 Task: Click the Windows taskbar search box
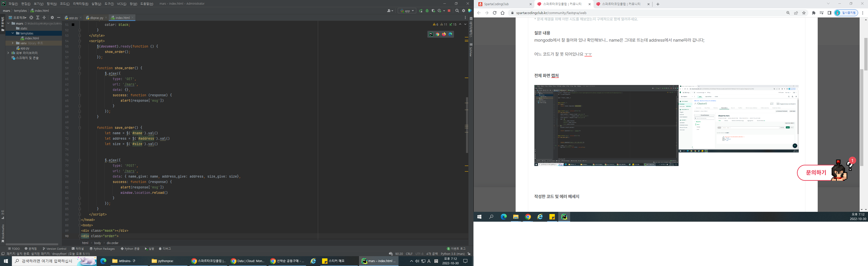point(54,261)
